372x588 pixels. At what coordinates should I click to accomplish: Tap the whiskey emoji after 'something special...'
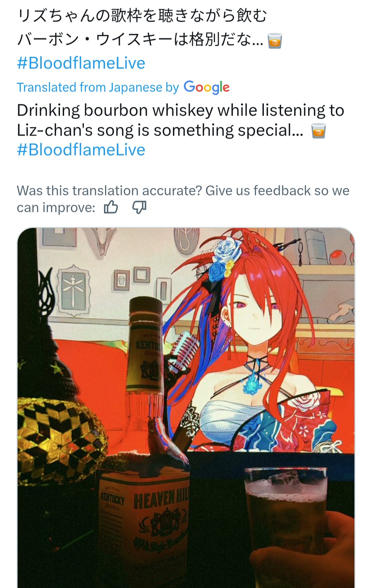pos(318,131)
